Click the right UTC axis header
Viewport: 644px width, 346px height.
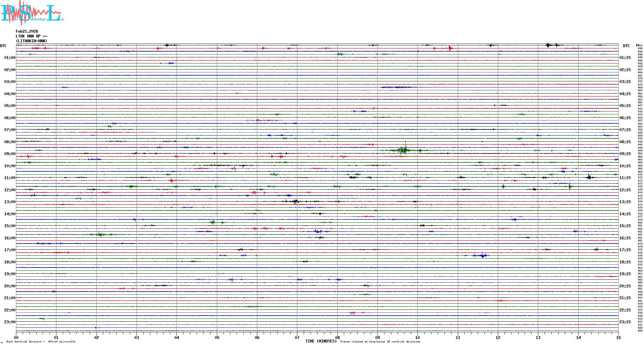tap(626, 46)
